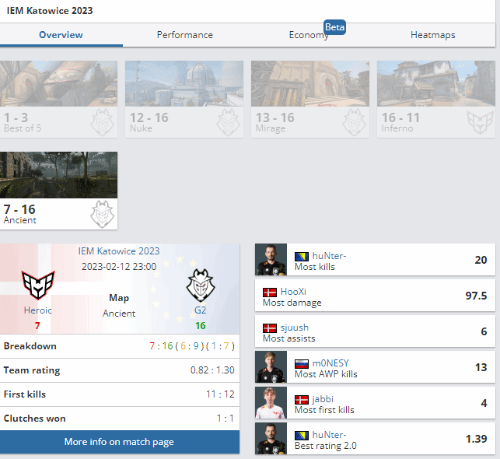Open the Economy tab
Screen dimensions: 500x459
click(x=309, y=35)
